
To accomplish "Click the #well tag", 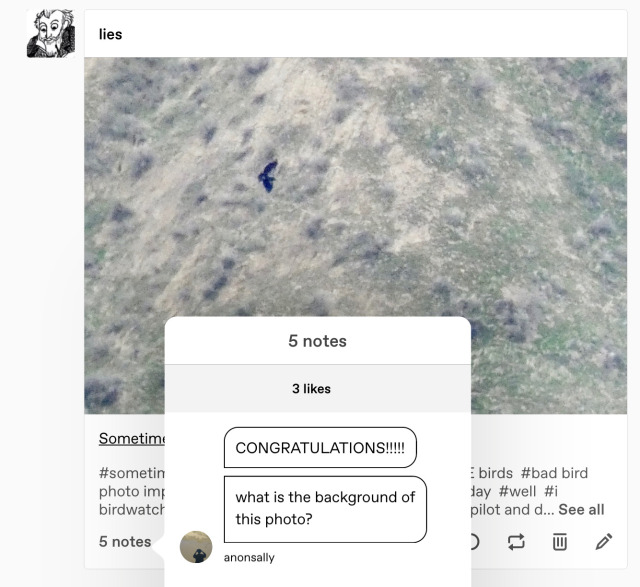I will (517, 491).
